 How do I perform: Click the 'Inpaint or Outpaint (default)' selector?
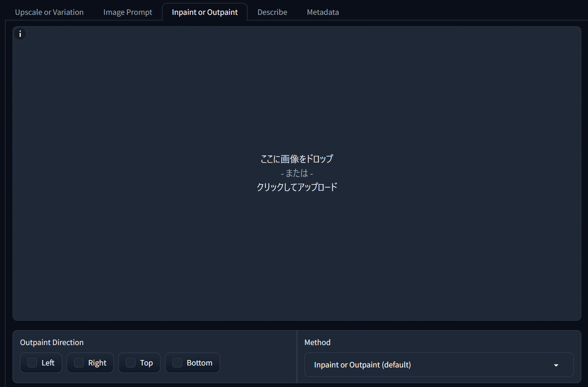[439, 365]
